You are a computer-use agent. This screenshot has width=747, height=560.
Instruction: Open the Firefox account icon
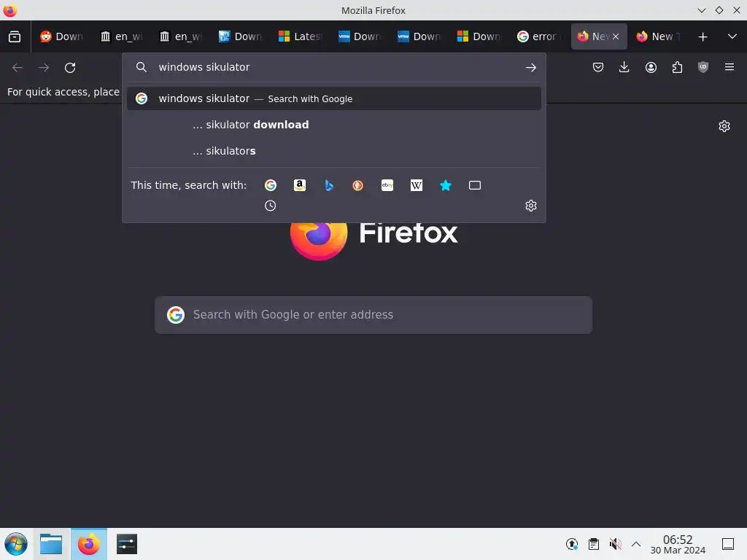651,68
